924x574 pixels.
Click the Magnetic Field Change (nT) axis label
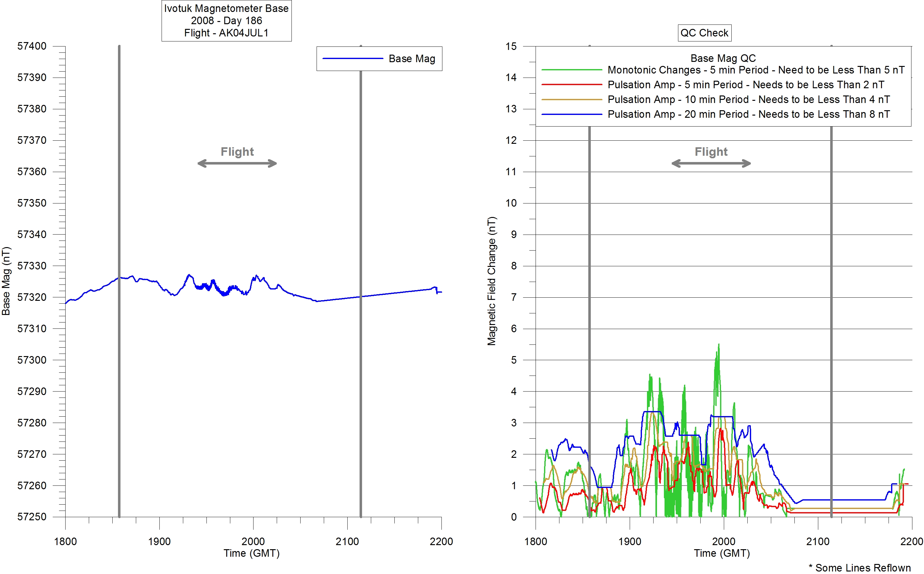(492, 281)
